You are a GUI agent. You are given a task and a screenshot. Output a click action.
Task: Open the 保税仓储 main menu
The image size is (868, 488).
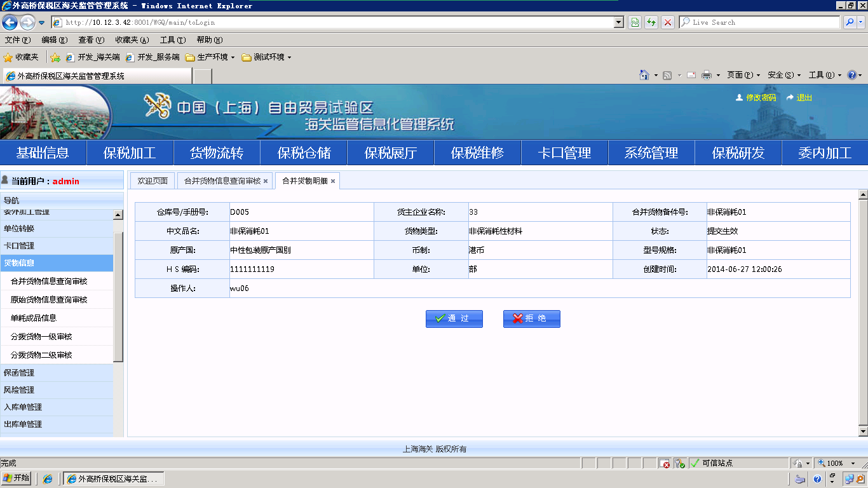coord(304,153)
